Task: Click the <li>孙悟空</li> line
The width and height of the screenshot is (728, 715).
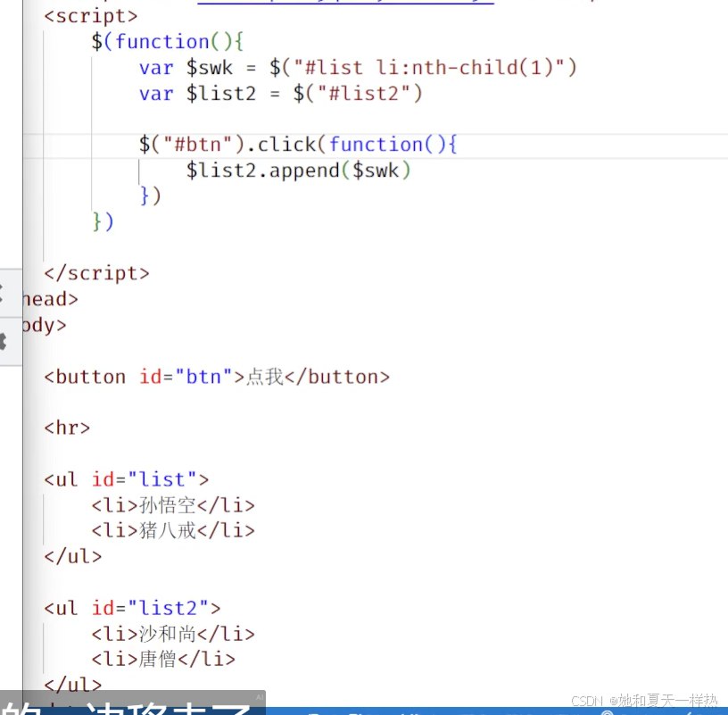Action: [x=173, y=505]
